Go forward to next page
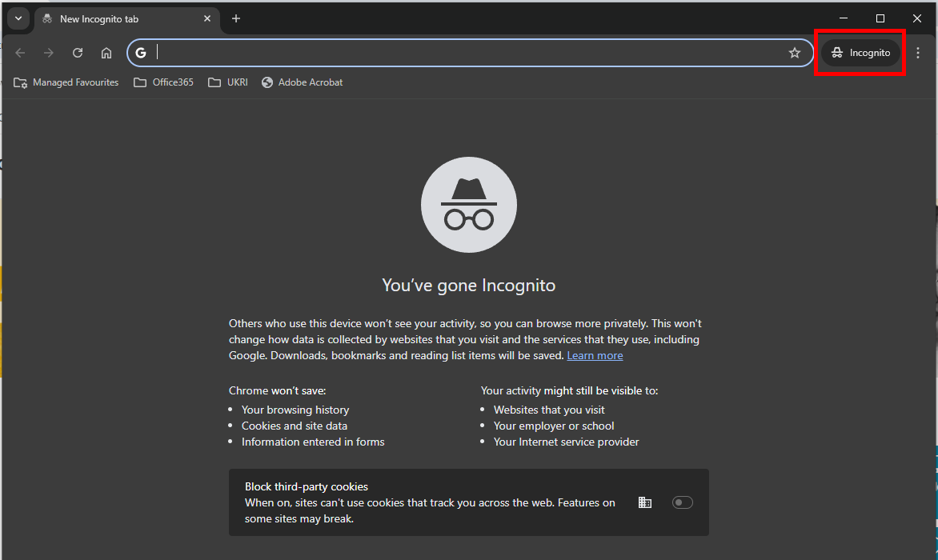The image size is (938, 560). (x=49, y=53)
